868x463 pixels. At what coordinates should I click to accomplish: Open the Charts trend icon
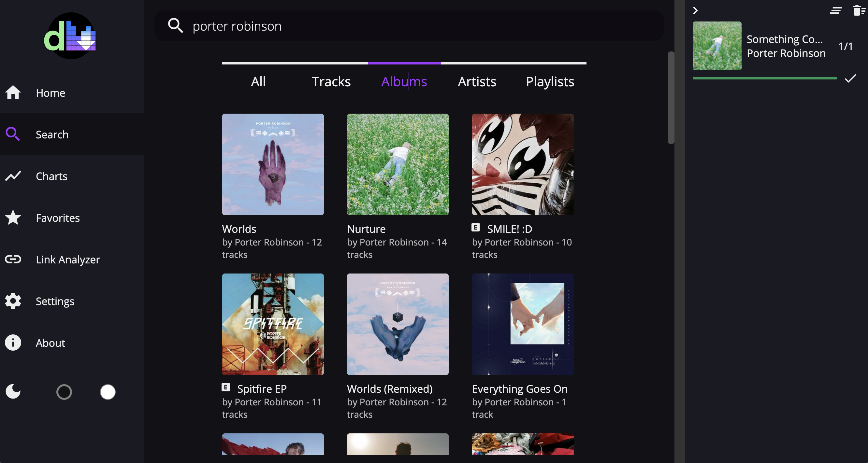coord(13,176)
